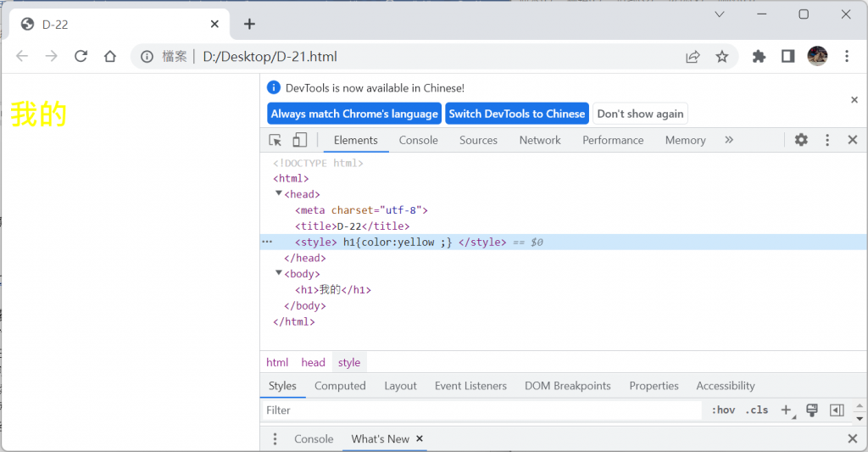Collapse the body element node

pos(278,273)
